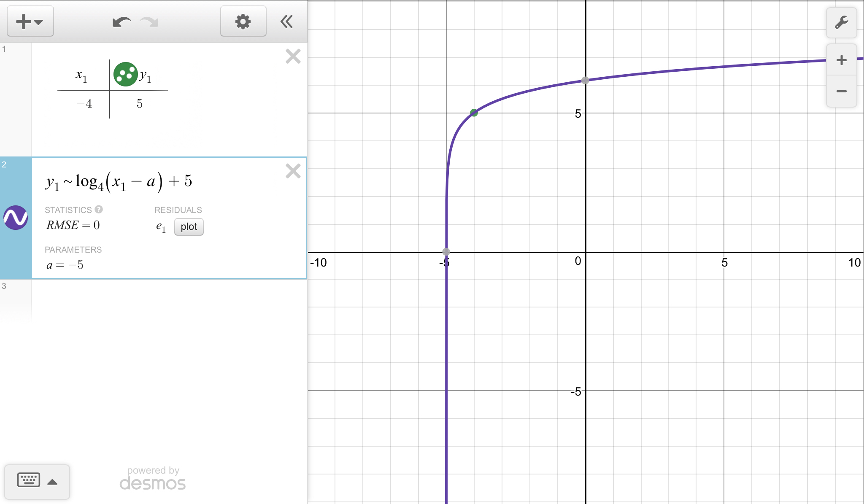Show the on-screen keyboard
864x504 pixels.
(x=29, y=480)
